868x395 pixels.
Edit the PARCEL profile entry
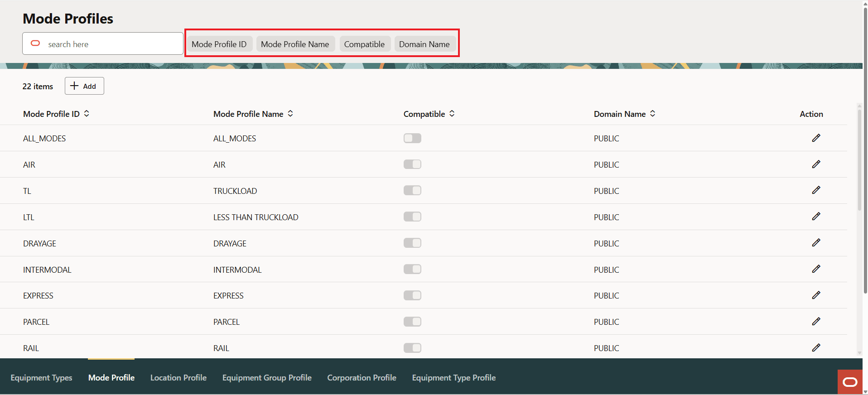pyautogui.click(x=816, y=322)
